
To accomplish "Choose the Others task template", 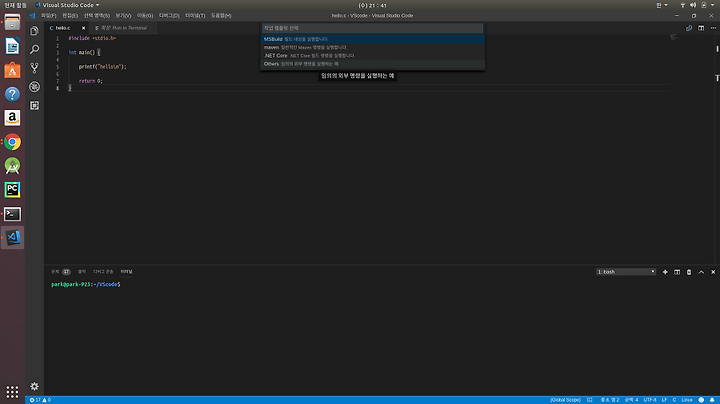I will point(372,64).
